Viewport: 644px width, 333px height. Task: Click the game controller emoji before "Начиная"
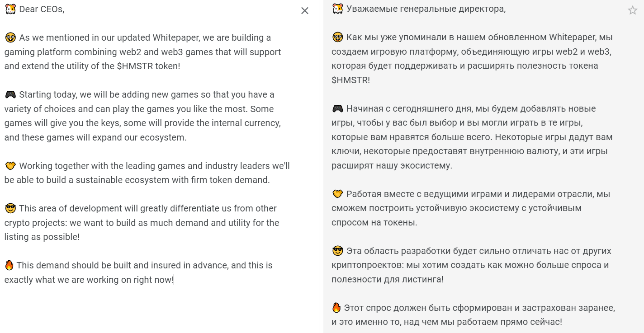(337, 108)
